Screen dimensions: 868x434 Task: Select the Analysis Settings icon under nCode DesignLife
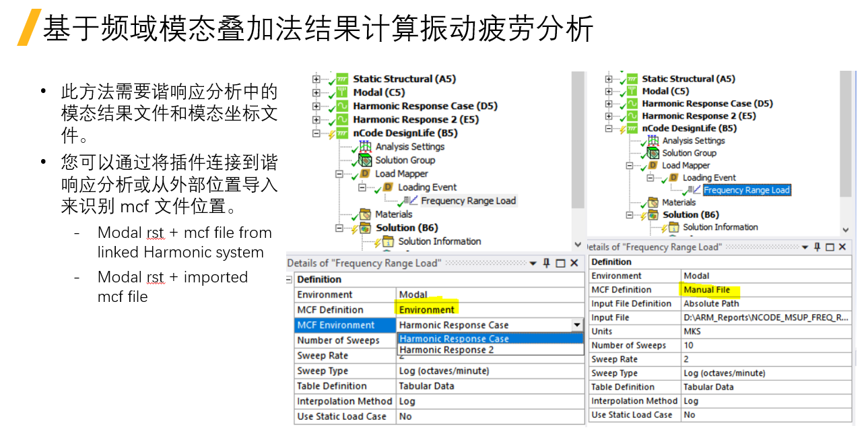(364, 147)
